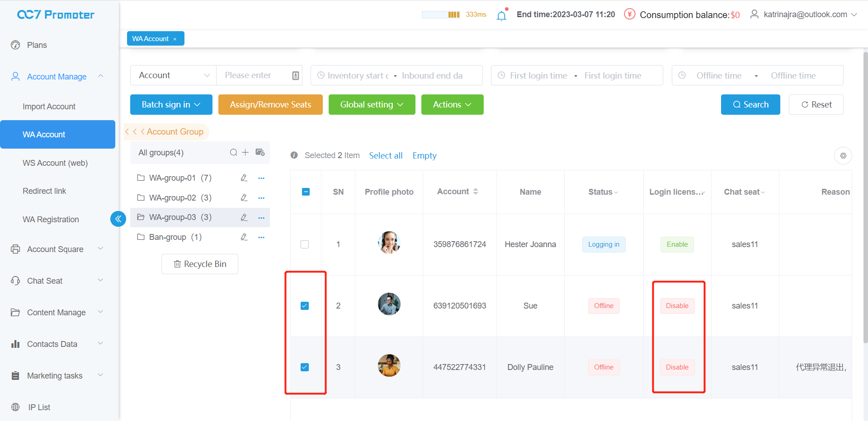This screenshot has width=868, height=421.
Task: Open the Account filter type dropdown
Action: click(174, 75)
